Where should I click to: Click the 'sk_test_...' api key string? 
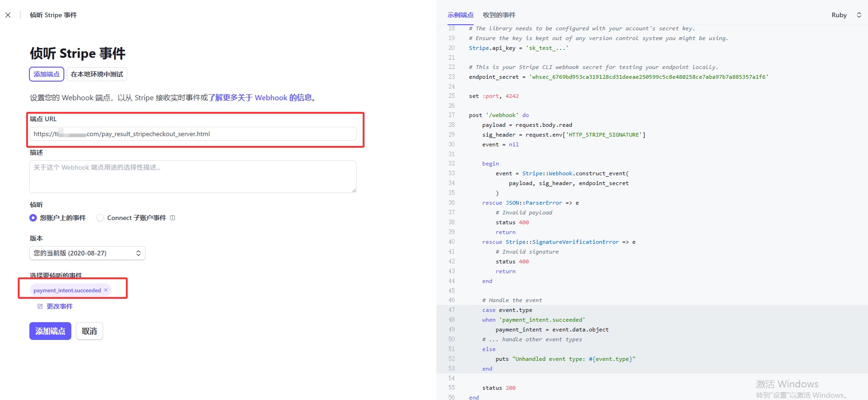pyautogui.click(x=547, y=48)
